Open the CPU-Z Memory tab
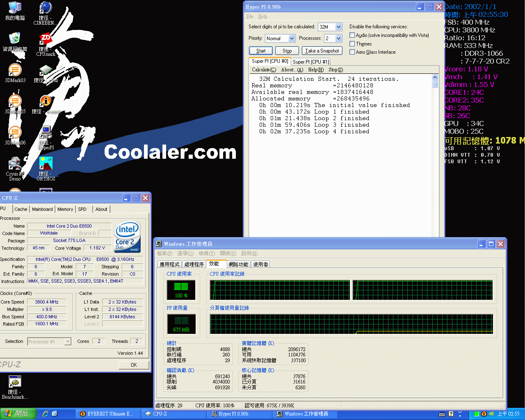Viewport: 525px width, 420px height. tap(65, 209)
